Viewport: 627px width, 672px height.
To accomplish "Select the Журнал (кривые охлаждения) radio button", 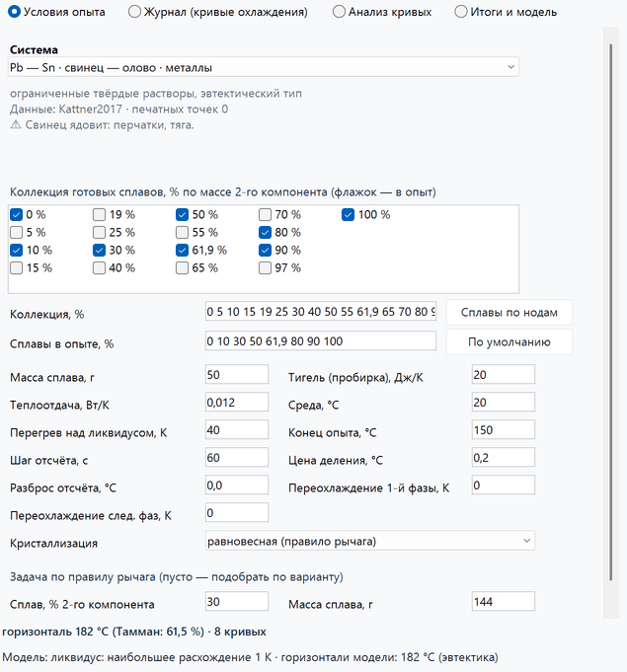I will coord(134,12).
